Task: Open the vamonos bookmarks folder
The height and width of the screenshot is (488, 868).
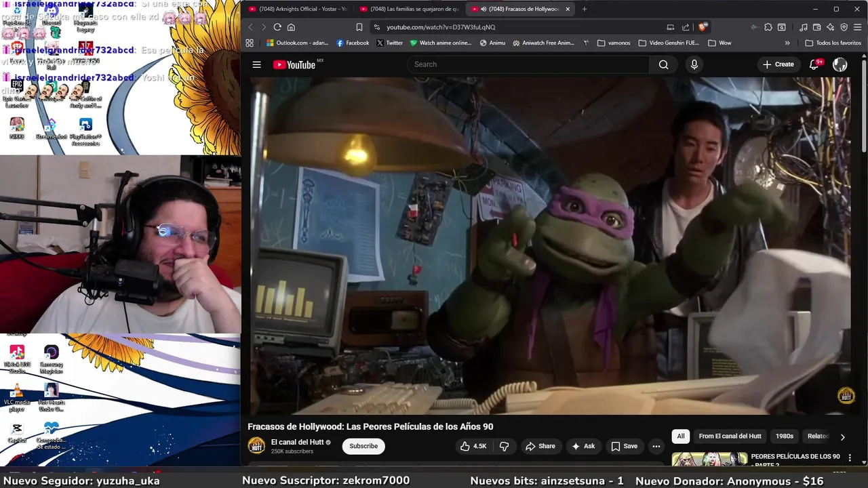Action: (614, 43)
